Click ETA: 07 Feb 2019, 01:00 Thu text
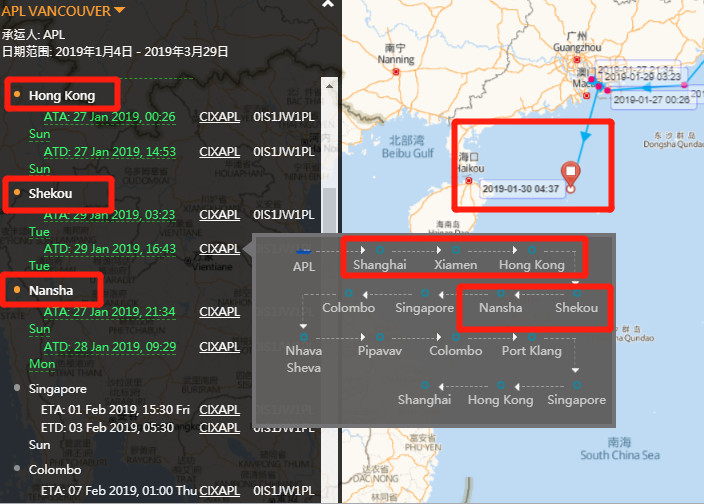Screen dimensions: 704x504 pyautogui.click(x=119, y=491)
